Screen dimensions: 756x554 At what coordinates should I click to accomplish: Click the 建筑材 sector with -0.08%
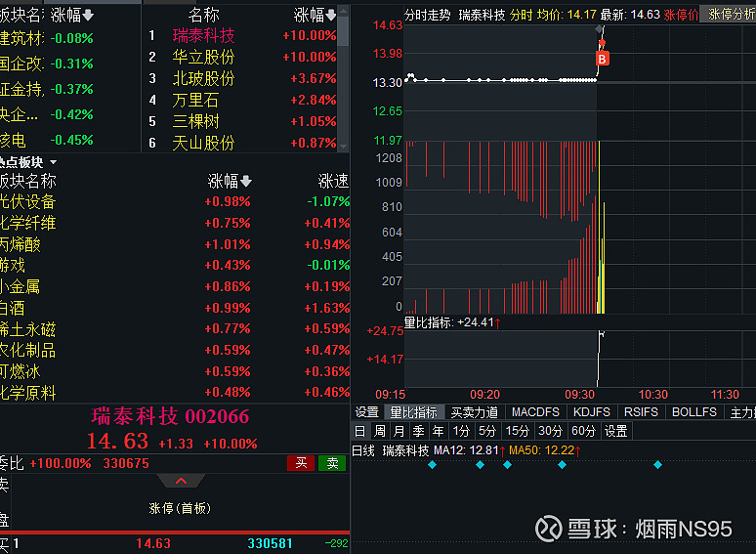click(x=46, y=38)
